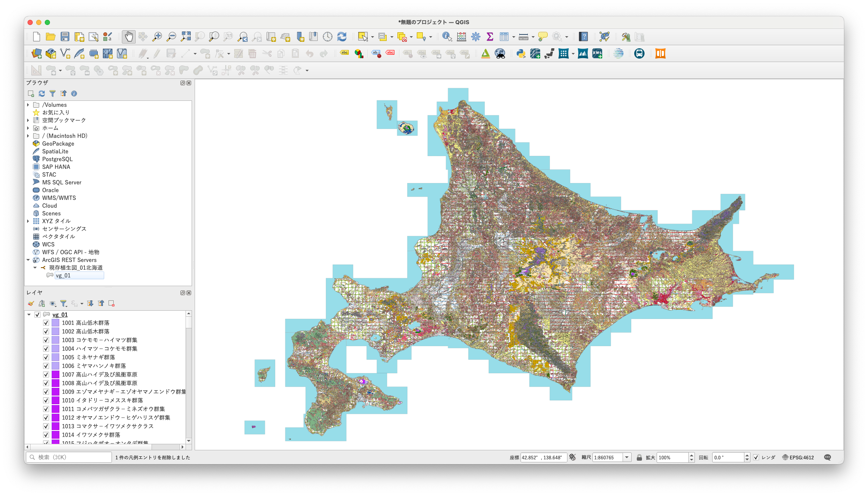Toggle the レンダ render checkbox

coord(756,457)
